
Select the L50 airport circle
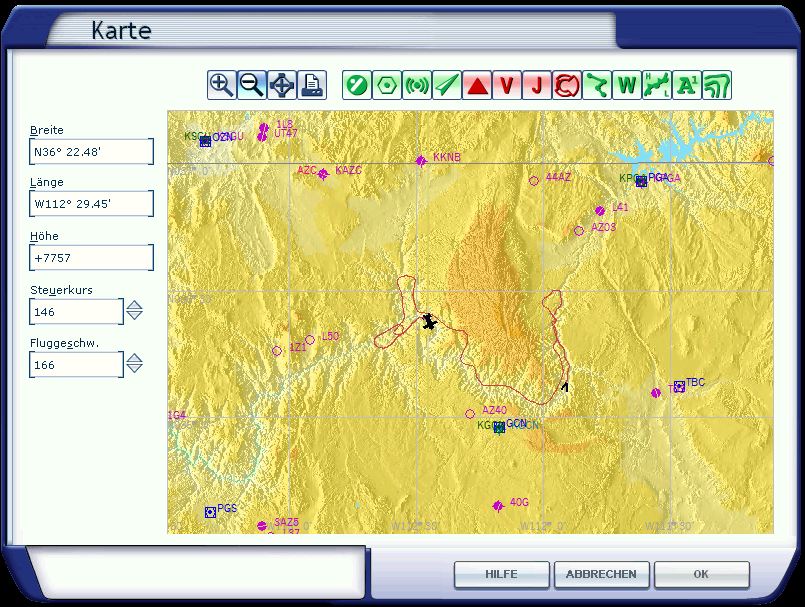pyautogui.click(x=310, y=340)
